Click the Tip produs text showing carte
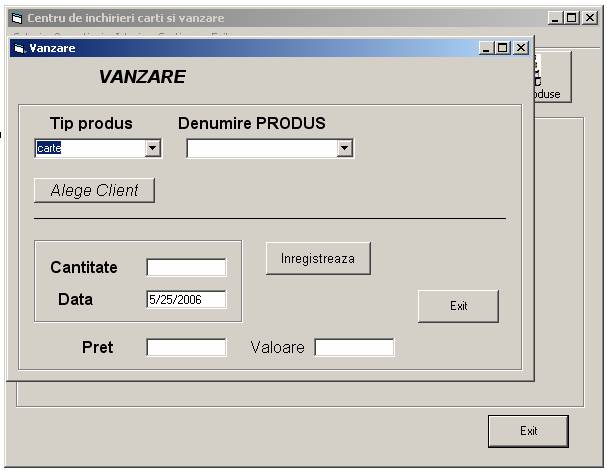 pyautogui.click(x=90, y=148)
